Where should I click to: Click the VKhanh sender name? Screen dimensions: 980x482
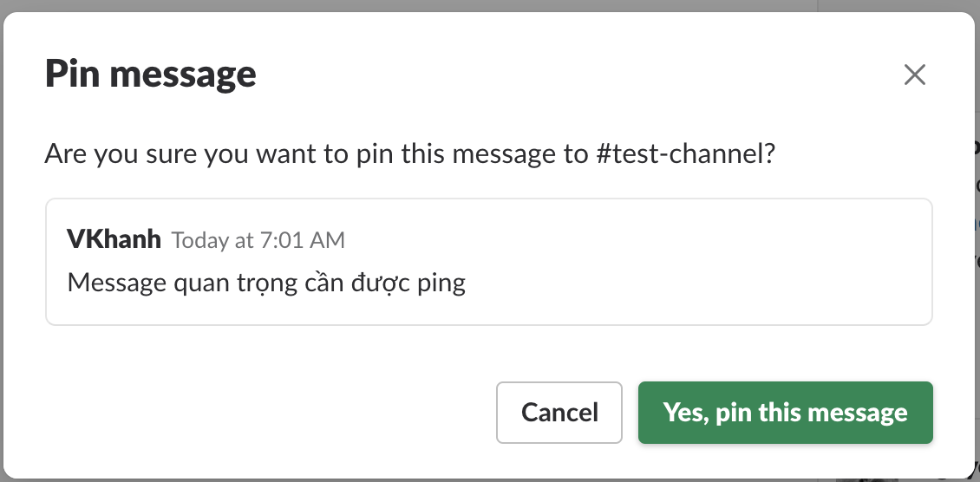click(x=114, y=239)
